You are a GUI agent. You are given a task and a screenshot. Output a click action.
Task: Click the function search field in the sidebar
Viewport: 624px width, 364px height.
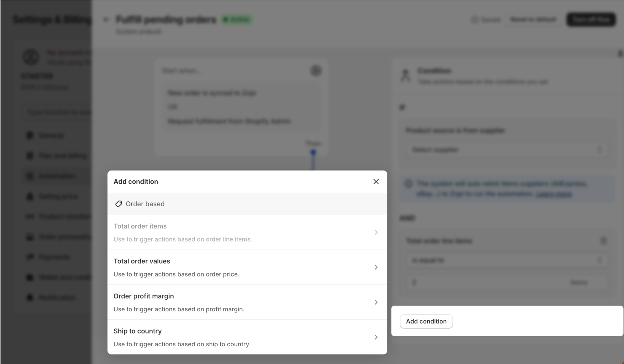58,112
